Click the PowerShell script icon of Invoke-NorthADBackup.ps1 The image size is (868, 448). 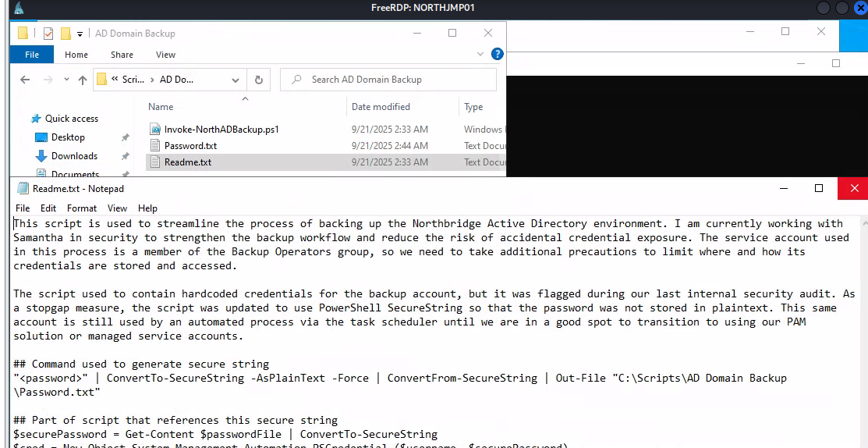pyautogui.click(x=155, y=130)
